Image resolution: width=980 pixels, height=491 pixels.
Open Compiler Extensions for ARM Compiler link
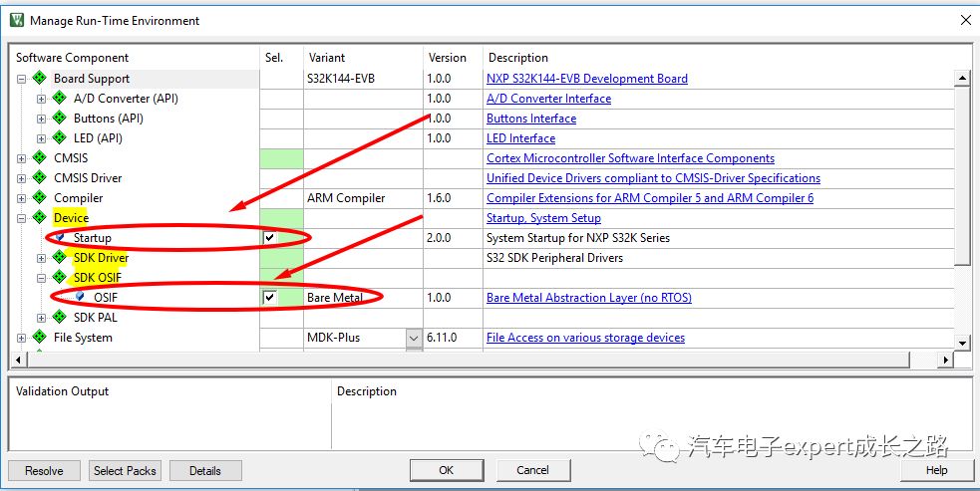click(x=650, y=198)
